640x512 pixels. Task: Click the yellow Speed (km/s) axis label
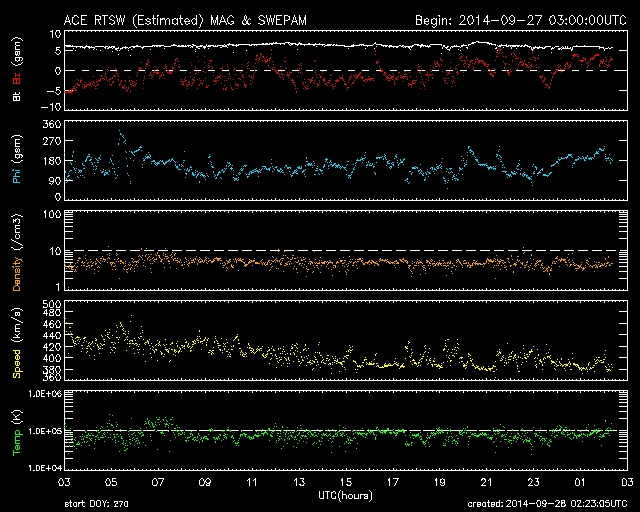(16, 342)
